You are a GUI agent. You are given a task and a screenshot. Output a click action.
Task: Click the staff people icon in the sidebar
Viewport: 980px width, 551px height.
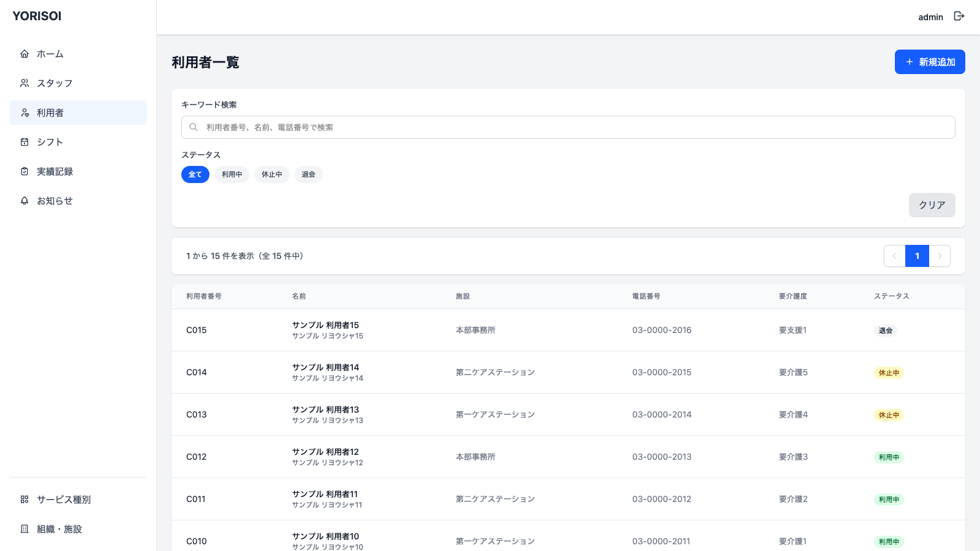pyautogui.click(x=24, y=83)
